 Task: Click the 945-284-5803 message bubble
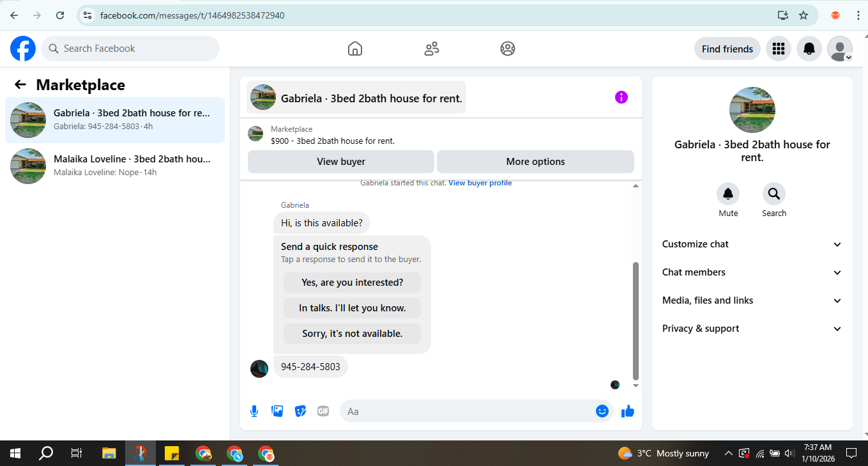click(310, 367)
